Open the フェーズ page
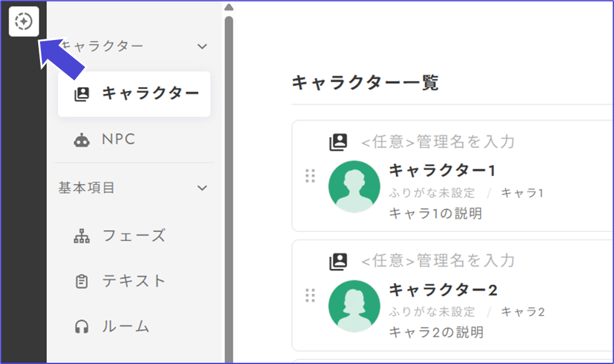614x364 pixels. pyautogui.click(x=133, y=236)
